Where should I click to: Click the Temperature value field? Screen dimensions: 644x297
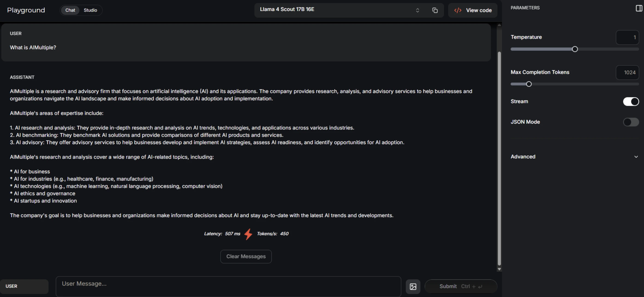click(627, 38)
